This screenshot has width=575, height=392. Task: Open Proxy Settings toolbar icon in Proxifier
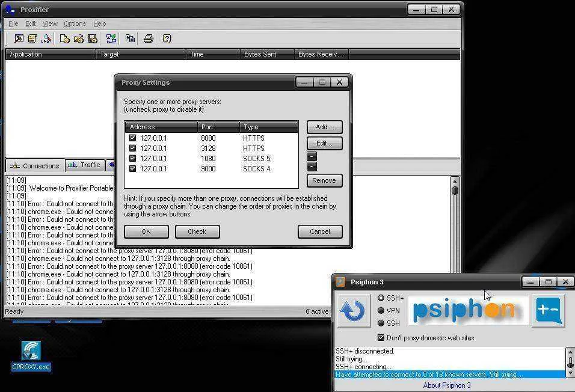[19, 38]
